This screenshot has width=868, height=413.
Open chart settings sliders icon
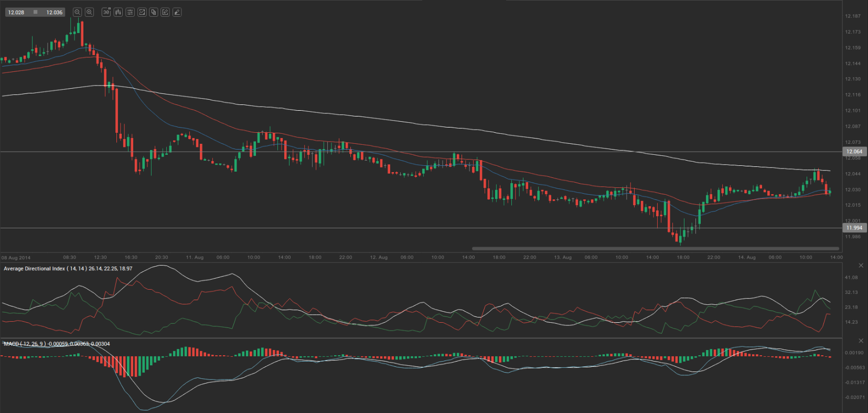point(130,12)
